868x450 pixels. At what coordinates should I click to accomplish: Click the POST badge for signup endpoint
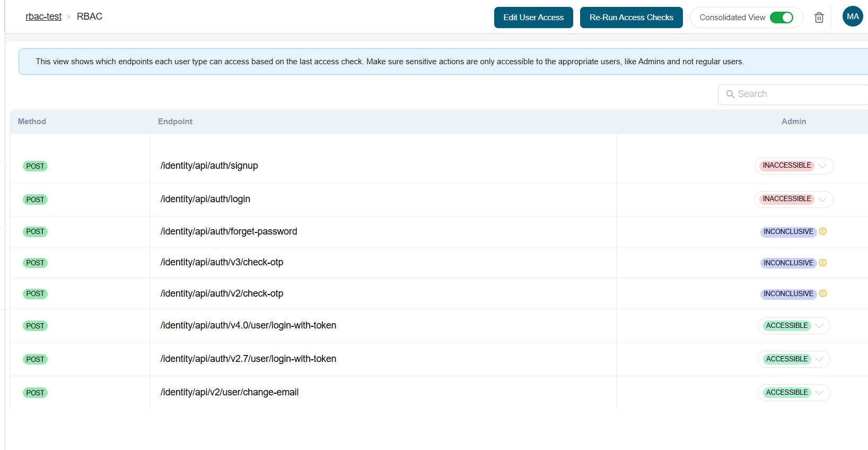[35, 166]
